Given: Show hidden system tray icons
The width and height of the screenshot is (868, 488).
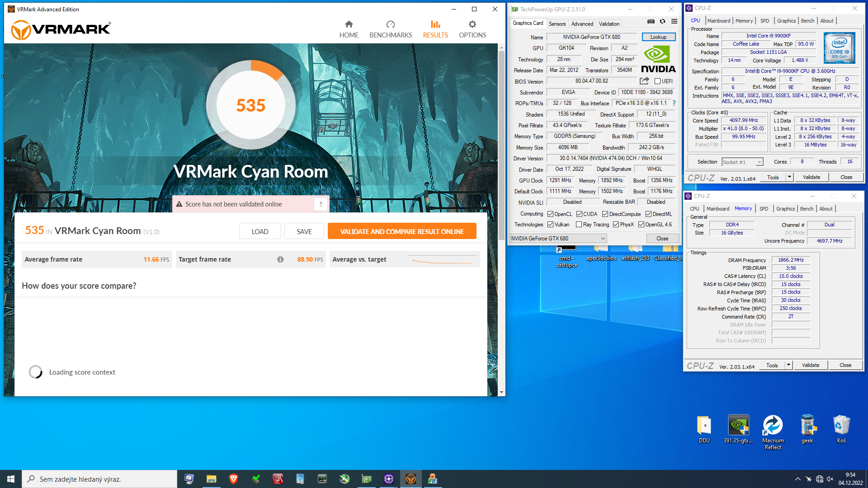Looking at the screenshot, I should (x=797, y=479).
